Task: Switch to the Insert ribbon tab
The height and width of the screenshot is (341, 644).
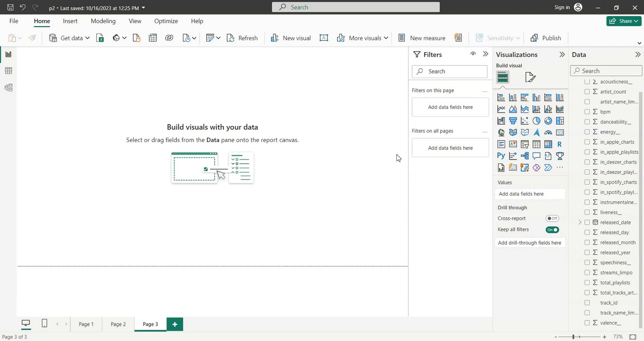Action: 70,21
